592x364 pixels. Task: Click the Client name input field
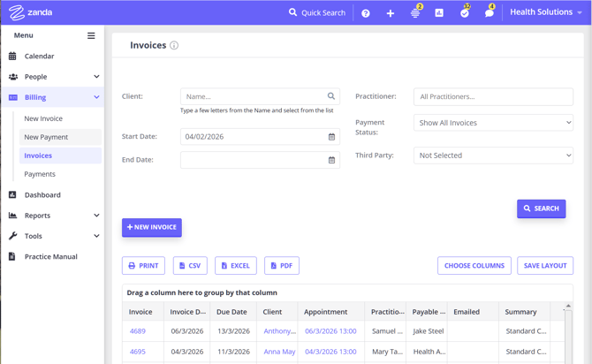click(253, 96)
